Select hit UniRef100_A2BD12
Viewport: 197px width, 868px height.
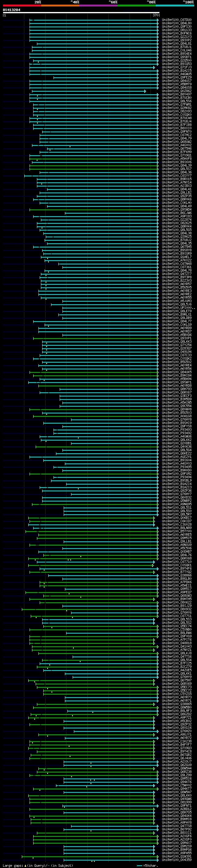[176, 809]
